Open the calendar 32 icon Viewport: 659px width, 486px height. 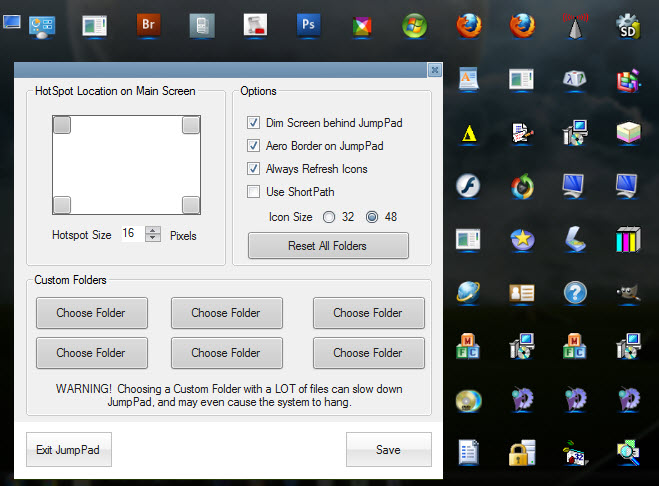(575, 453)
